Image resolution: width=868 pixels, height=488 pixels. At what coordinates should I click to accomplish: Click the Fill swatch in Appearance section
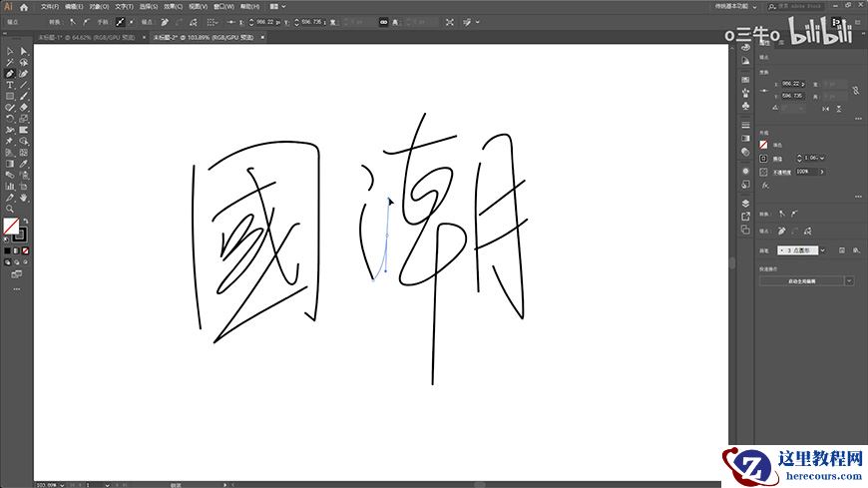(763, 144)
